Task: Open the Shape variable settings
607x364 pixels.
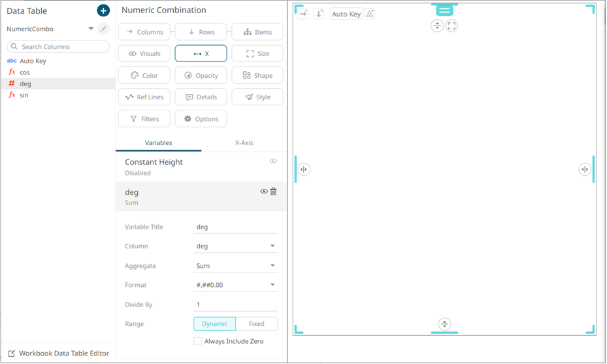Action: coord(257,75)
